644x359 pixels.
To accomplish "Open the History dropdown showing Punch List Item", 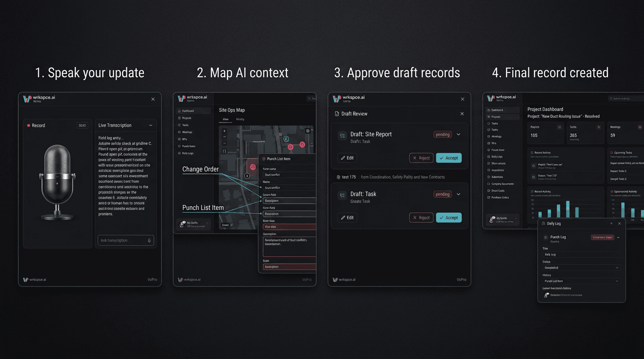I will pos(581,281).
